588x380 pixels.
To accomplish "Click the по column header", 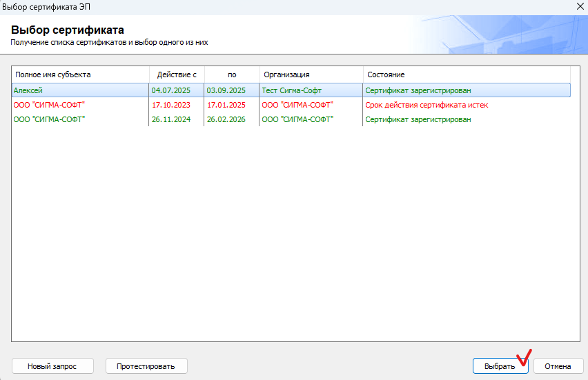I will (232, 74).
